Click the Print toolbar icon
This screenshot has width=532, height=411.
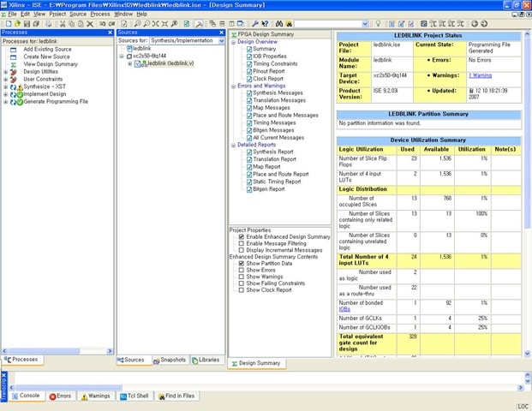(49, 23)
